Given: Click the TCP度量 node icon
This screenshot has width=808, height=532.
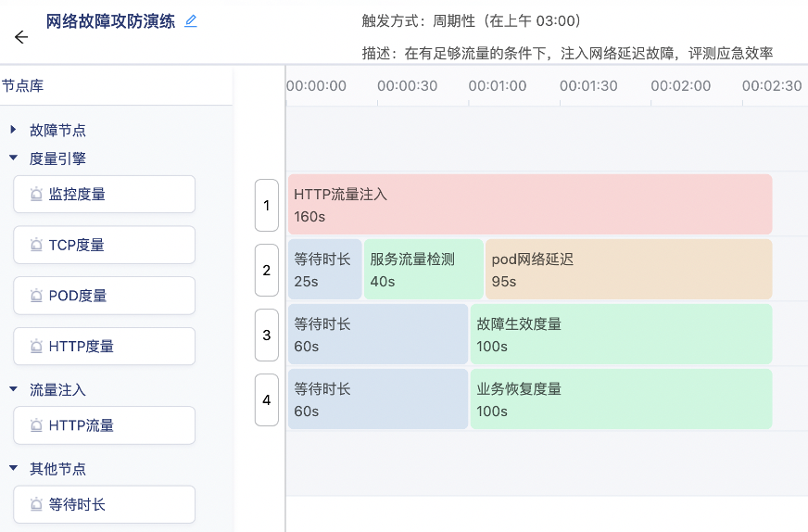Looking at the screenshot, I should click(36, 246).
